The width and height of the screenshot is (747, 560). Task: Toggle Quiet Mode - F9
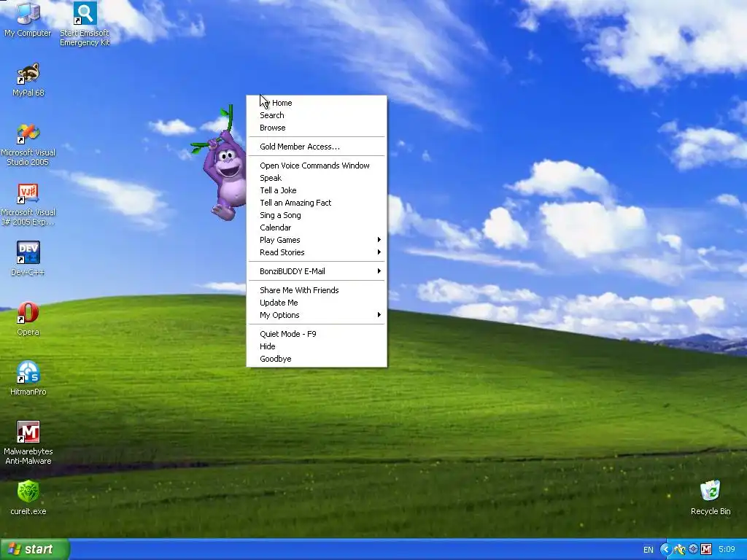point(317,334)
